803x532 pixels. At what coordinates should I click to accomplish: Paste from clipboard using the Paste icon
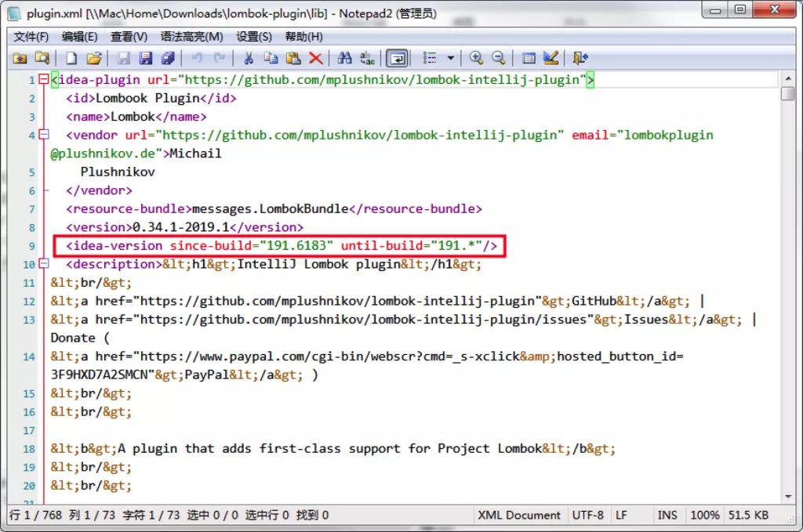click(x=293, y=58)
